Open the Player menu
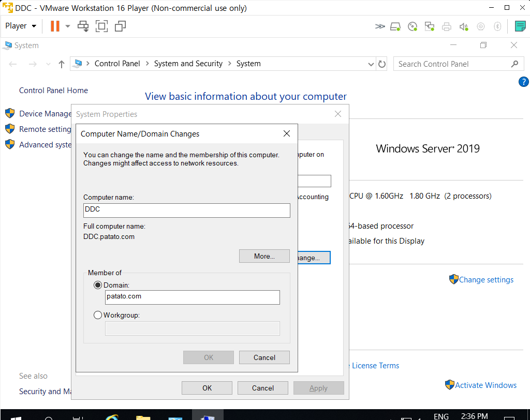 [x=21, y=26]
